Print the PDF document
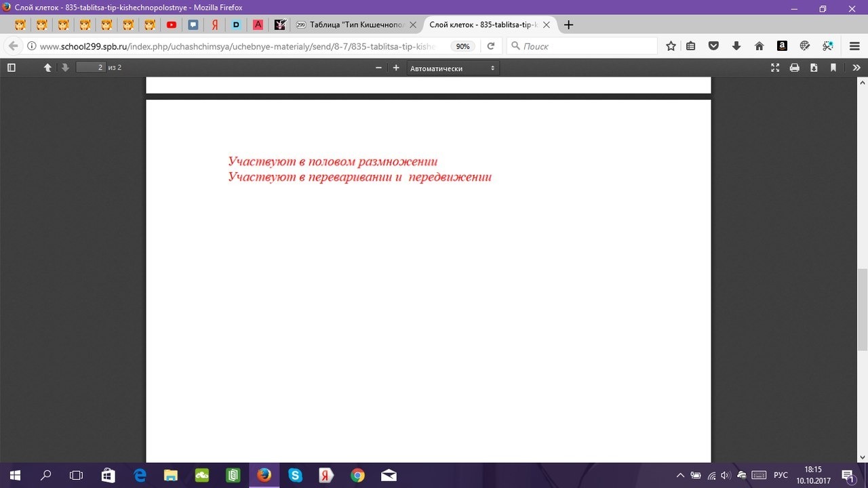Viewport: 868px width, 488px height. click(794, 68)
